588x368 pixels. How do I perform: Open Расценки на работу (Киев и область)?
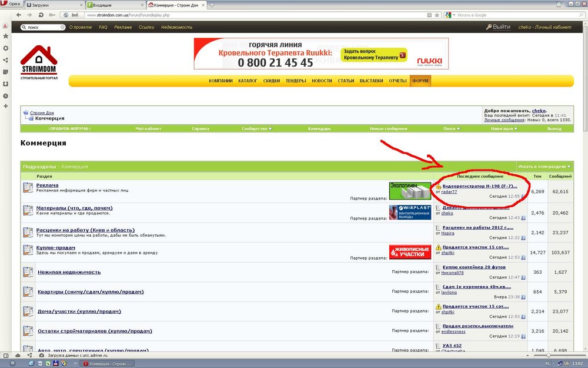(85, 230)
